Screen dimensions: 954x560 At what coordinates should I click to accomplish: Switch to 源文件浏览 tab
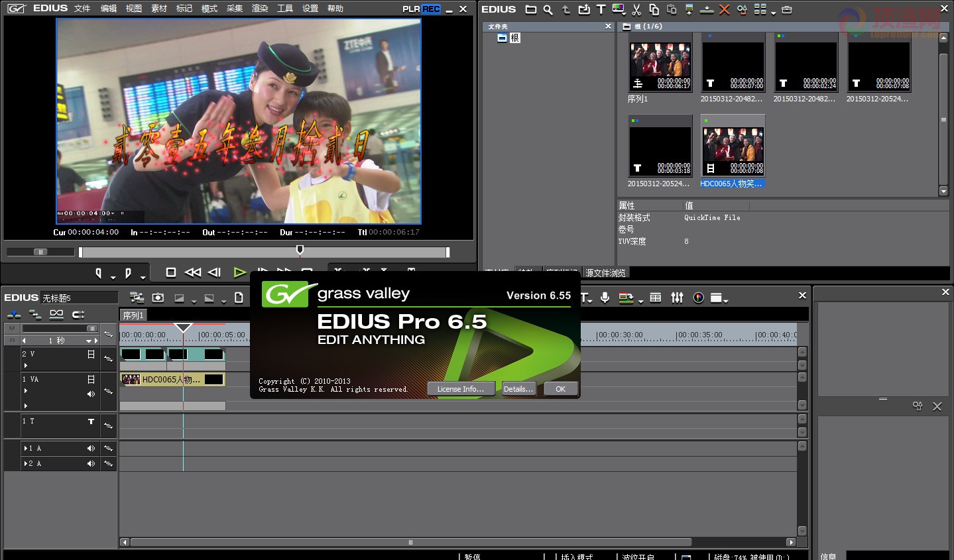[x=605, y=273]
